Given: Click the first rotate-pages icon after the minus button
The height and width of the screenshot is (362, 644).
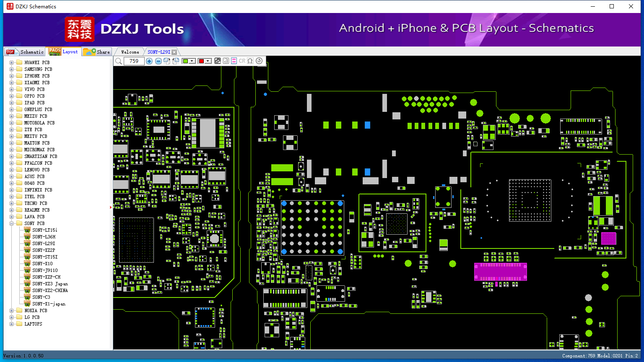Looking at the screenshot, I should 167,61.
